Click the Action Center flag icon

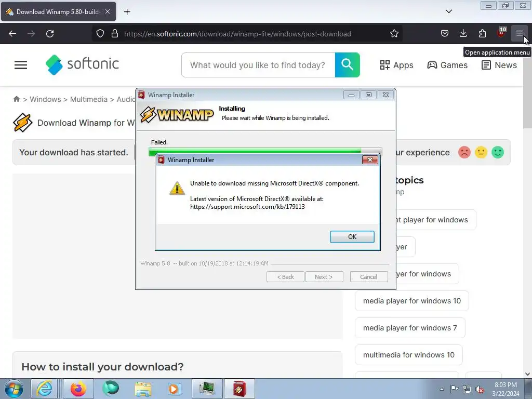454,389
